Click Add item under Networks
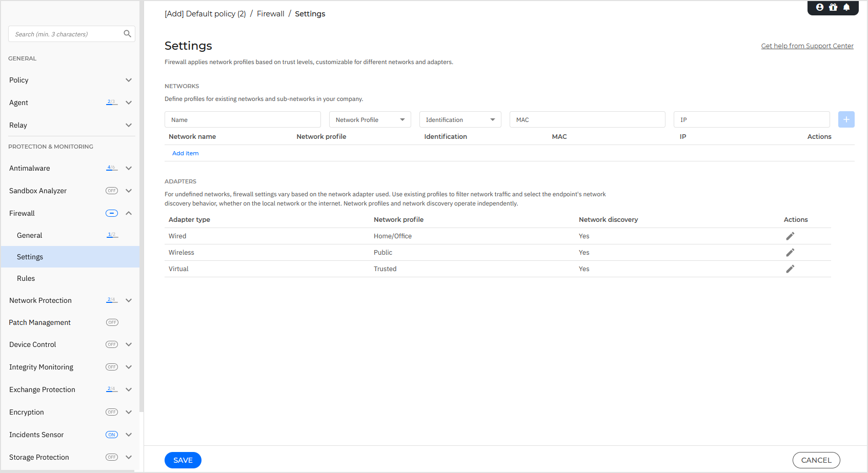Viewport: 868px width, 473px height. point(185,153)
